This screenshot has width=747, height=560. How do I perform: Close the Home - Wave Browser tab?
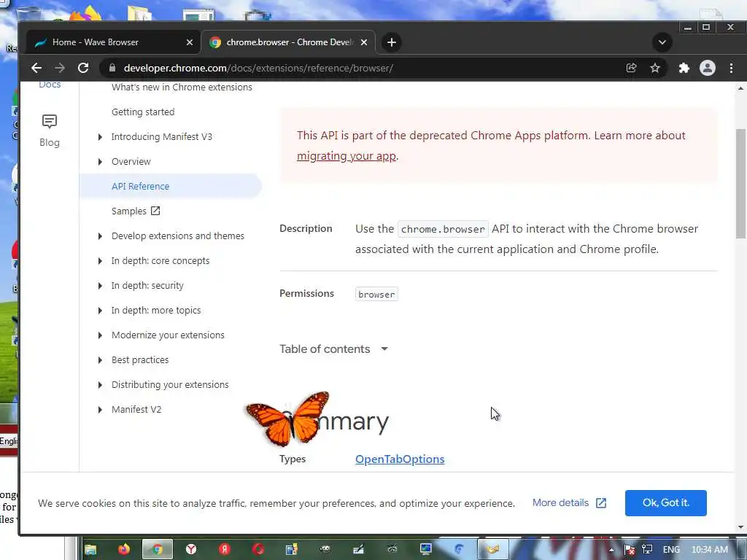click(x=190, y=42)
